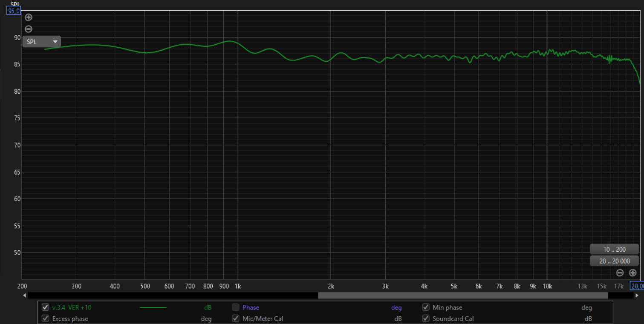Hide the v.3.4. VER +10 trace
644x324 pixels.
click(x=46, y=307)
